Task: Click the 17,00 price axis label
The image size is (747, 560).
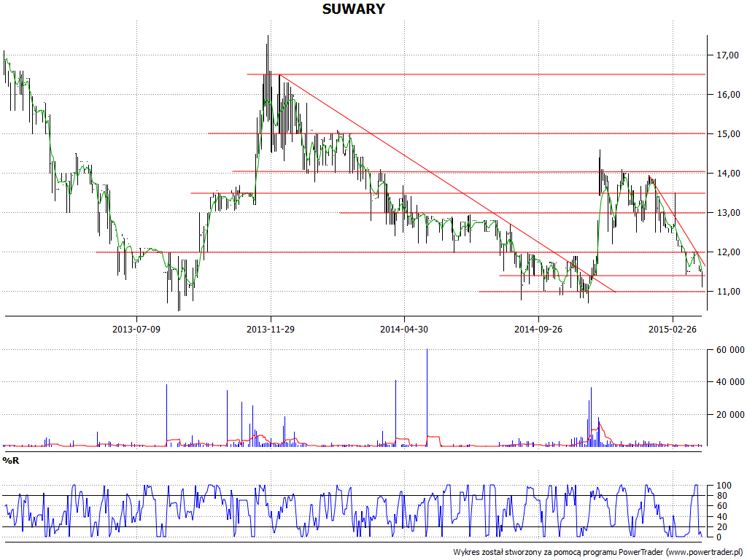Action: point(729,55)
